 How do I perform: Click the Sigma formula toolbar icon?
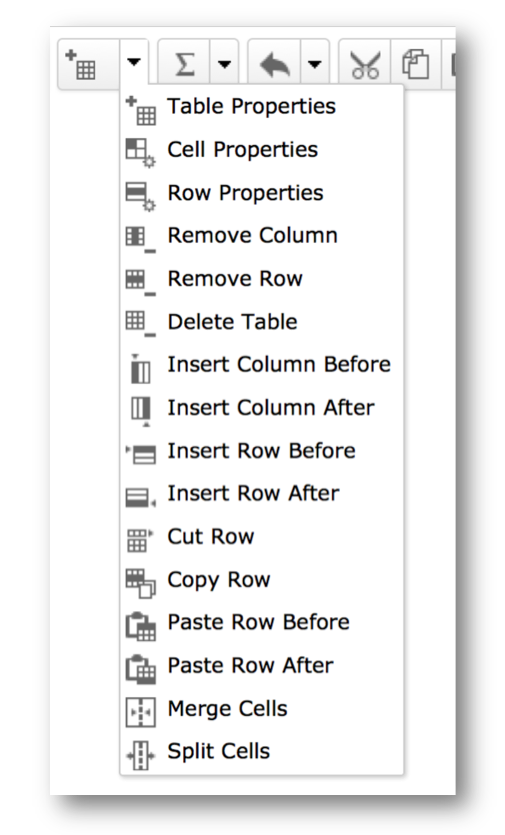[184, 64]
